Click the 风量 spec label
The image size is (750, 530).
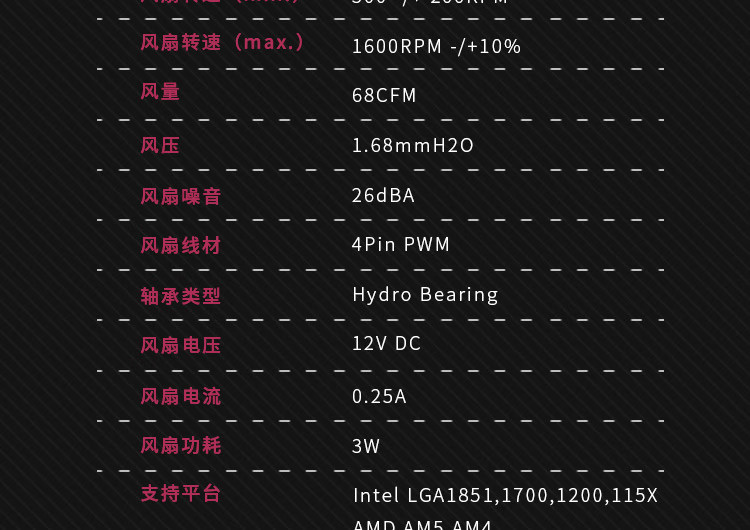pos(160,92)
